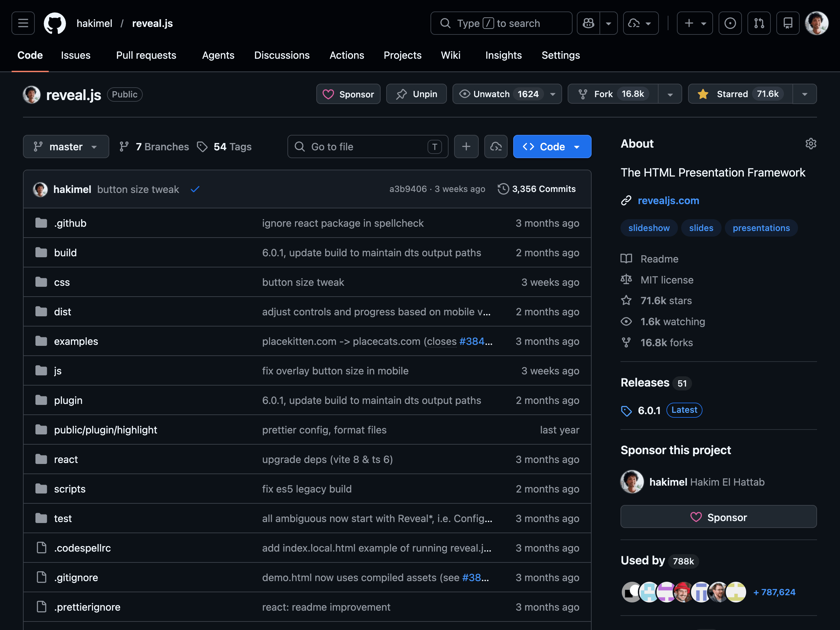Click the + 787,624 dependents link
The width and height of the screenshot is (840, 630).
click(774, 592)
